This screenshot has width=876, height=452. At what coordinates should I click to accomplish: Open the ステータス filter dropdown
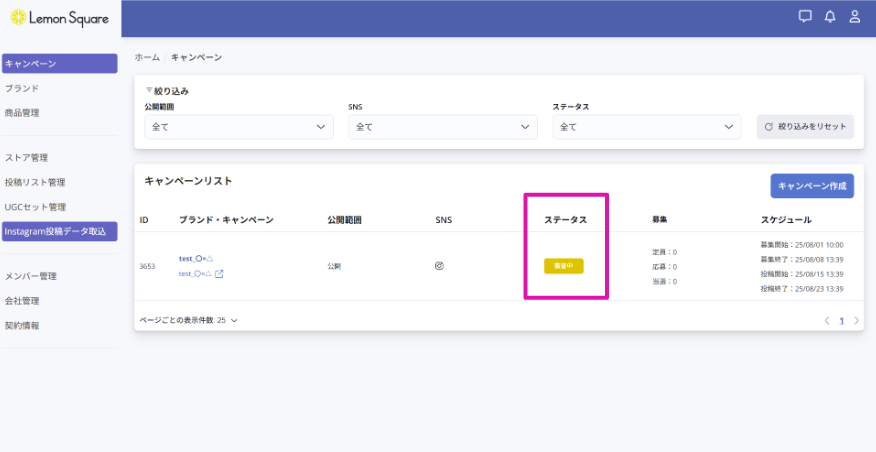click(647, 127)
